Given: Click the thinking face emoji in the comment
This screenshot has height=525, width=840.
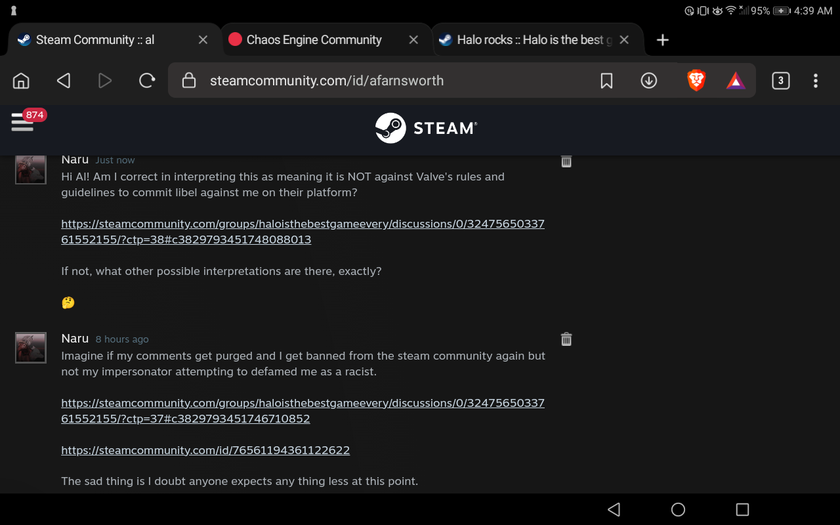Looking at the screenshot, I should click(x=68, y=303).
